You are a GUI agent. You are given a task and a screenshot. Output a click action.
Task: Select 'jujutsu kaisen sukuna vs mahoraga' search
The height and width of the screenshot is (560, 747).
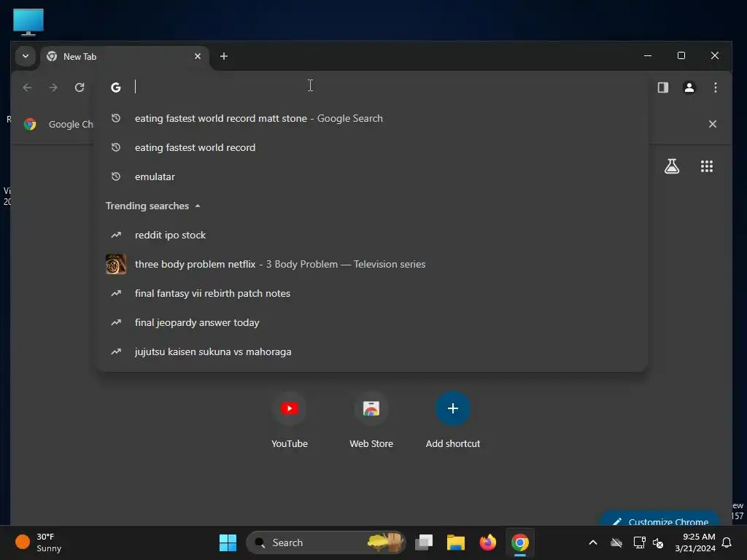tap(371, 352)
